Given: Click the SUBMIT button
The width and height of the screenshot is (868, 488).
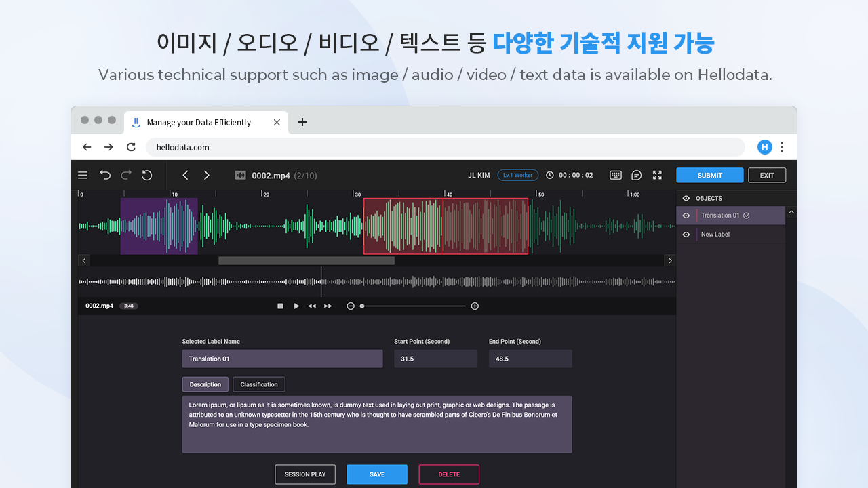Looking at the screenshot, I should pyautogui.click(x=710, y=175).
